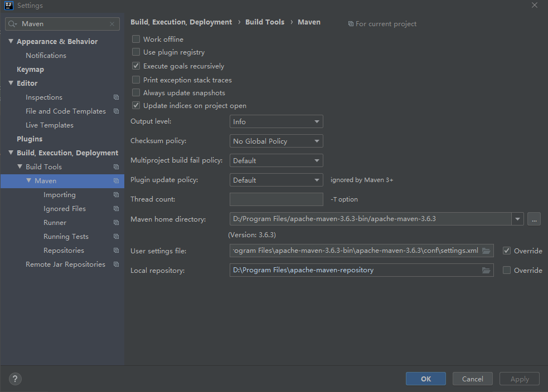
Task: Click project-level icon beside Inspections
Action: click(116, 97)
